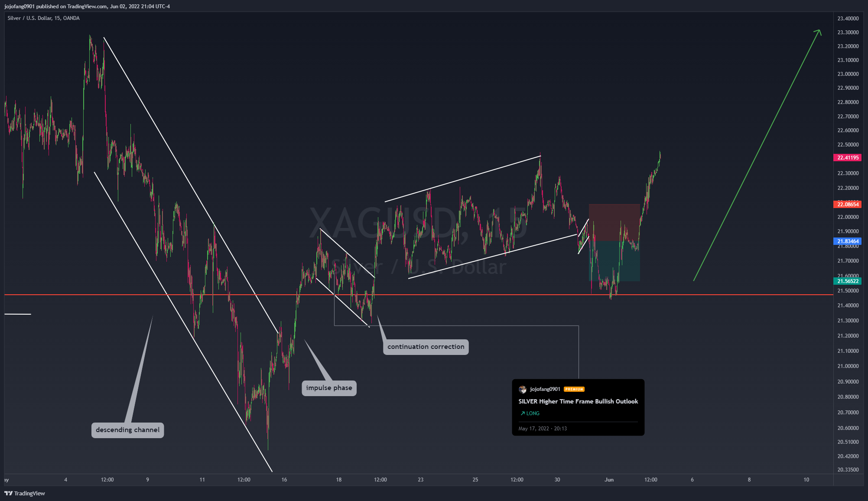The image size is (868, 501).
Task: Click the '11' date on time axis
Action: [x=202, y=480]
